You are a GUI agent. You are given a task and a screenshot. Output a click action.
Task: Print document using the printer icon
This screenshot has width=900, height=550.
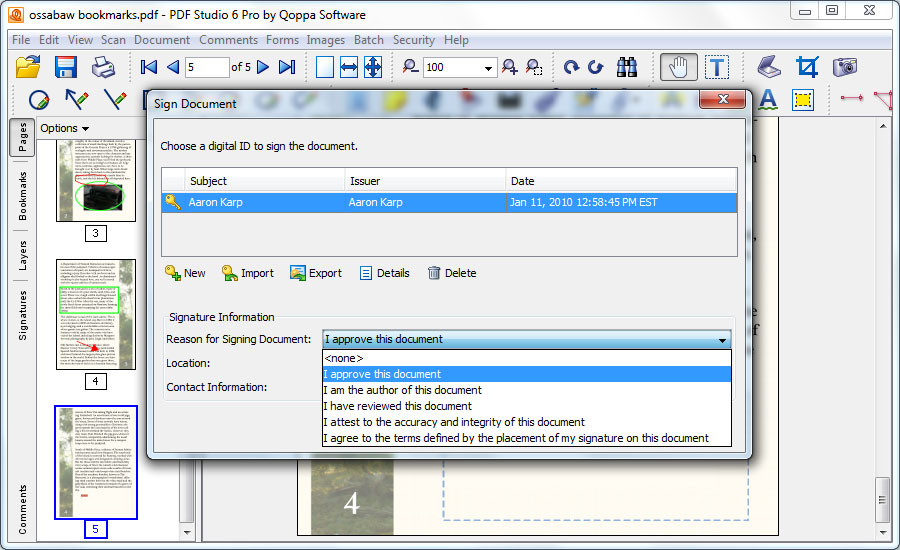coord(104,67)
